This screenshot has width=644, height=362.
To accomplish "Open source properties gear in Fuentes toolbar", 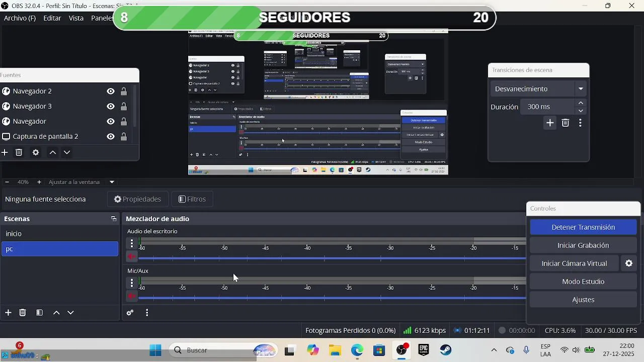I will tap(36, 152).
